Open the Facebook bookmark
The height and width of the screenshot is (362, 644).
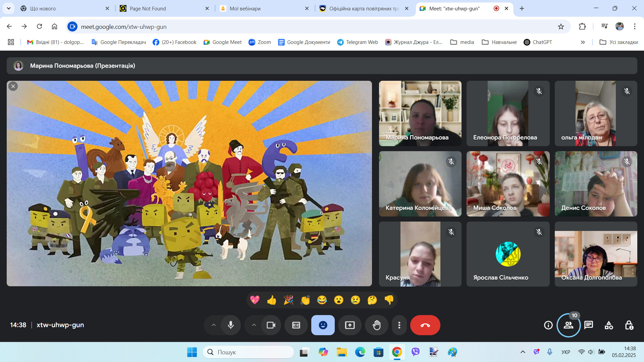174,42
